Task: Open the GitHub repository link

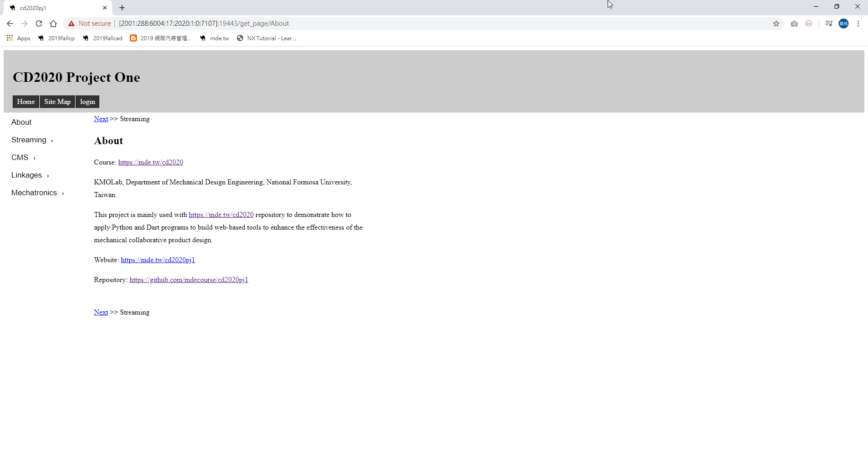Action: (x=189, y=280)
